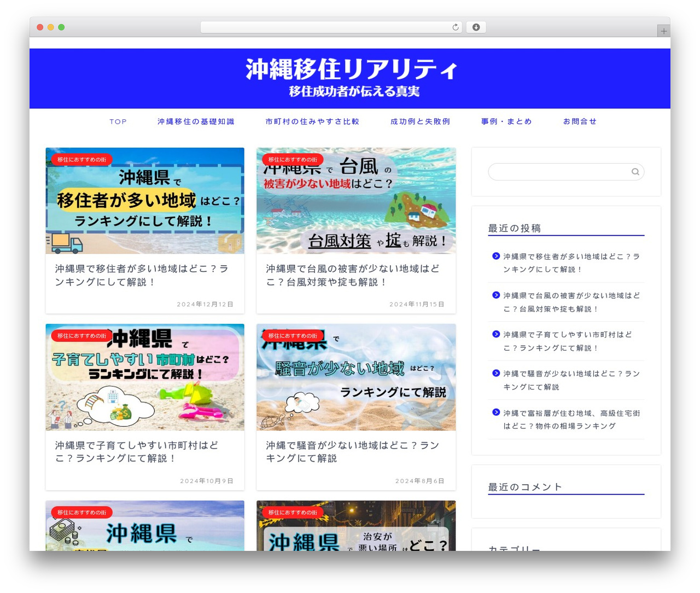This screenshot has width=700, height=593.
Task: Click sidebar link 沖縄県で子育てしやすい市町村
Action: (x=568, y=341)
